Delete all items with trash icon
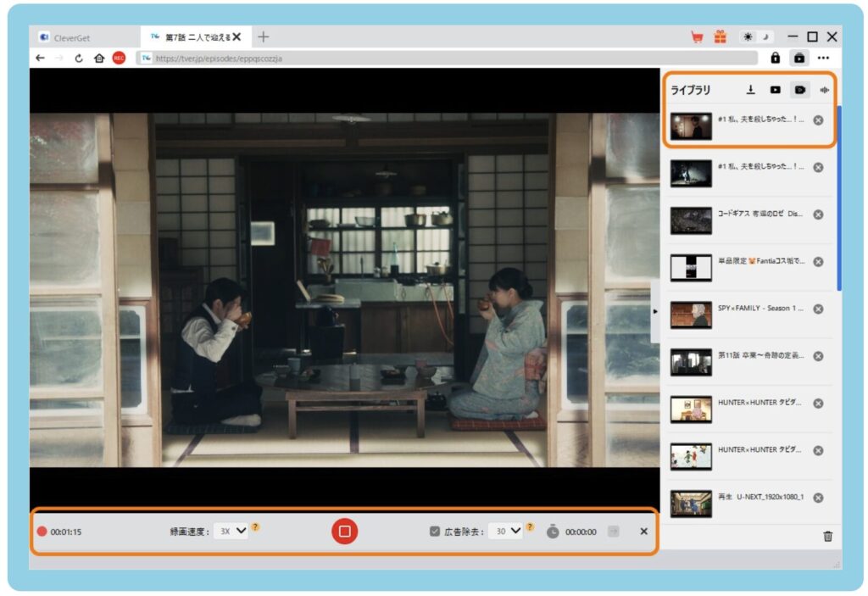This screenshot has width=868, height=596. [x=827, y=536]
